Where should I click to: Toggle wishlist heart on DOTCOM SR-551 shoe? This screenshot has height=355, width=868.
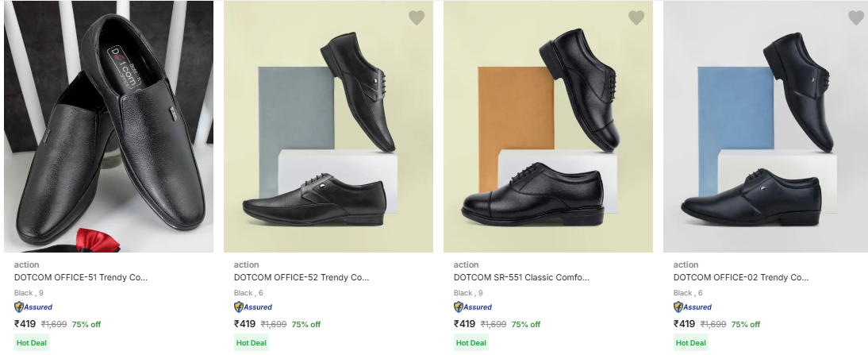point(636,17)
